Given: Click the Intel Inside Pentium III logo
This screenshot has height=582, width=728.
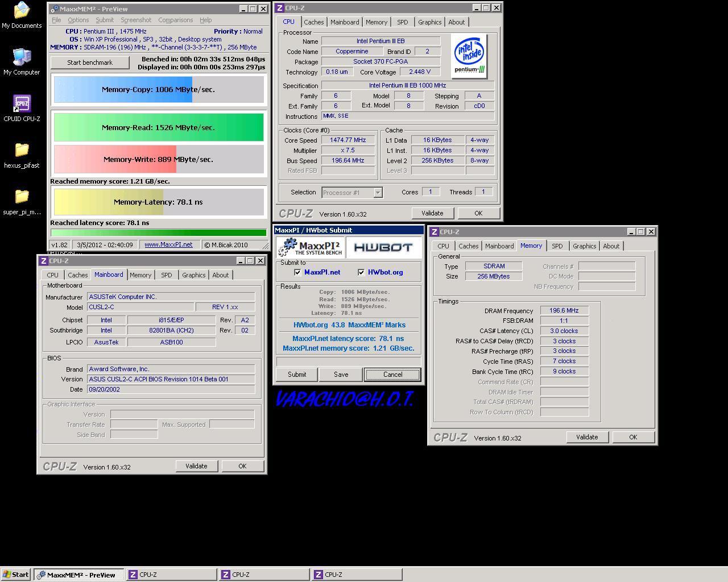Looking at the screenshot, I should [x=470, y=57].
